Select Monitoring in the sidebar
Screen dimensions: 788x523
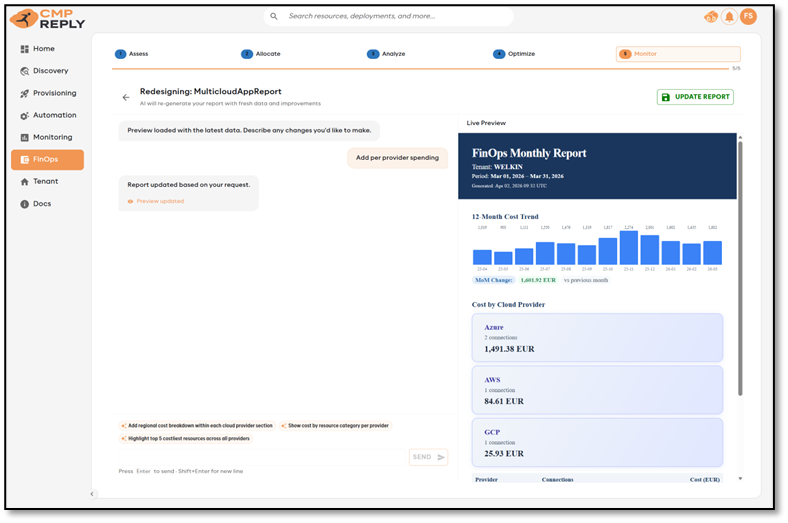point(52,137)
